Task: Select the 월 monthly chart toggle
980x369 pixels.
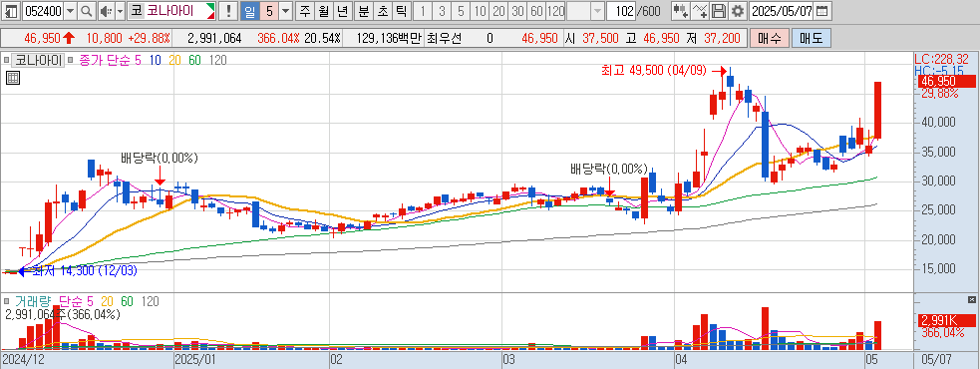Action: click(323, 11)
